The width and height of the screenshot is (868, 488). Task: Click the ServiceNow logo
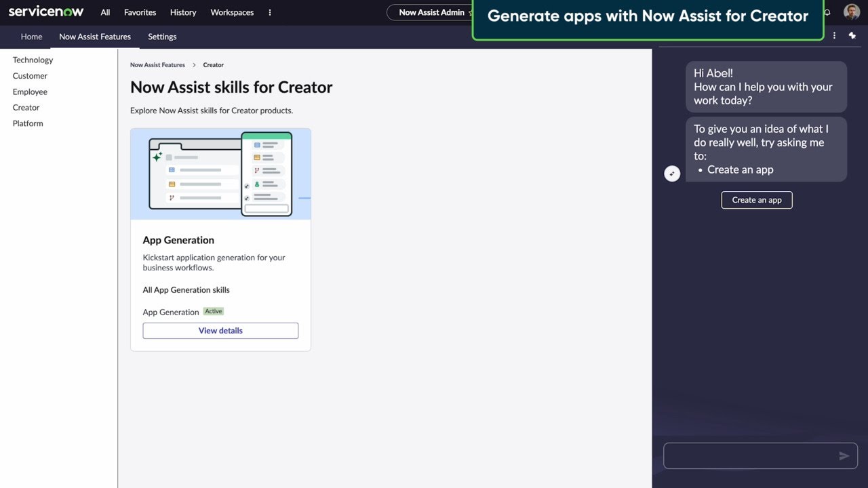coord(45,12)
